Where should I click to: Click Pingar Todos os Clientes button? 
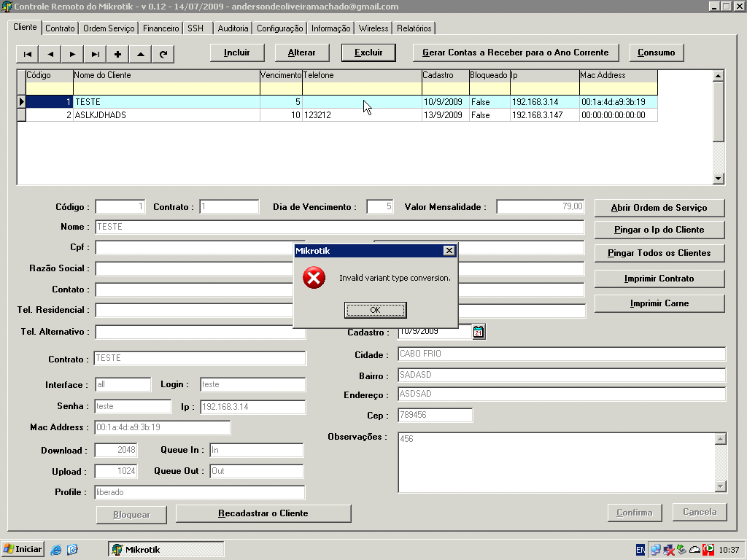[x=659, y=253]
